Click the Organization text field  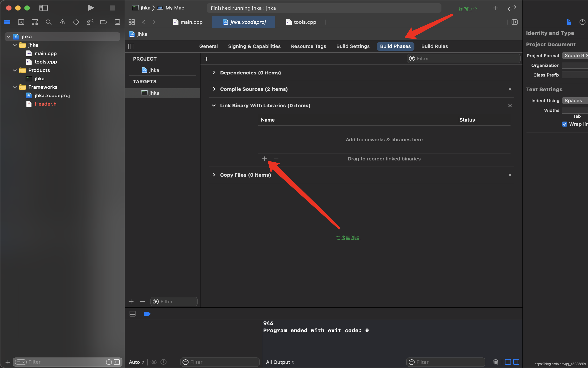[575, 65]
